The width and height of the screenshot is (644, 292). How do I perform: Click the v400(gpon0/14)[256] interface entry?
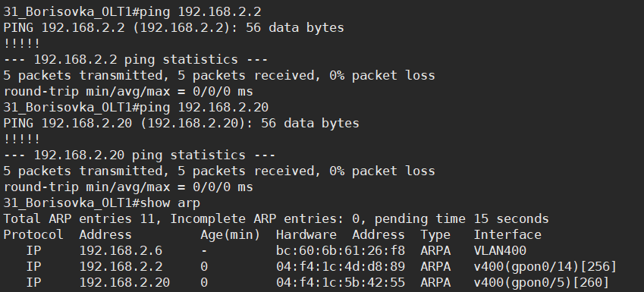point(545,267)
